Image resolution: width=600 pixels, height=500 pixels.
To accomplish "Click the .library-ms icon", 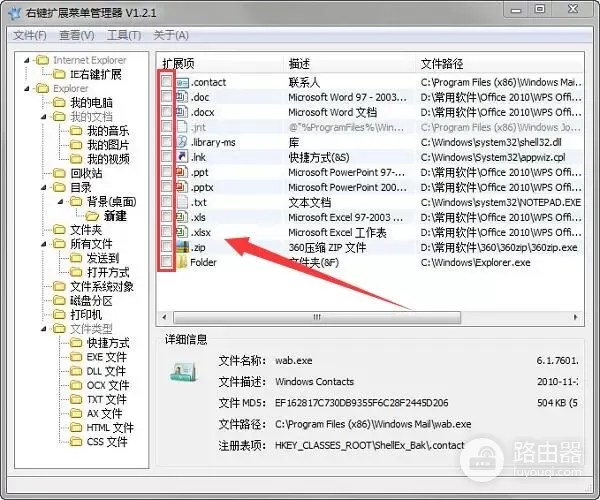I will (182, 142).
